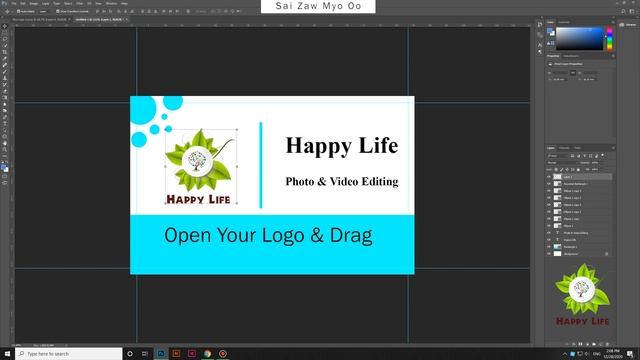The width and height of the screenshot is (640, 360).
Task: Open the Image menu
Action: click(33, 3)
